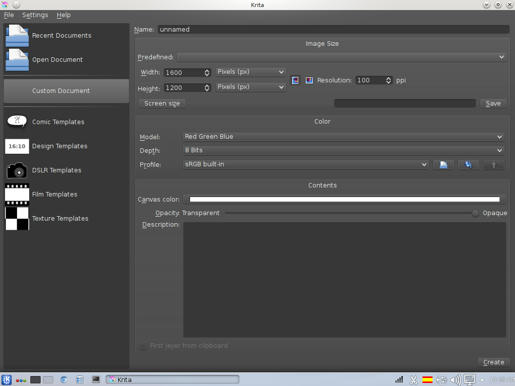Image resolution: width=515 pixels, height=386 pixels.
Task: Focus the preset name field beside Save
Action: point(405,103)
